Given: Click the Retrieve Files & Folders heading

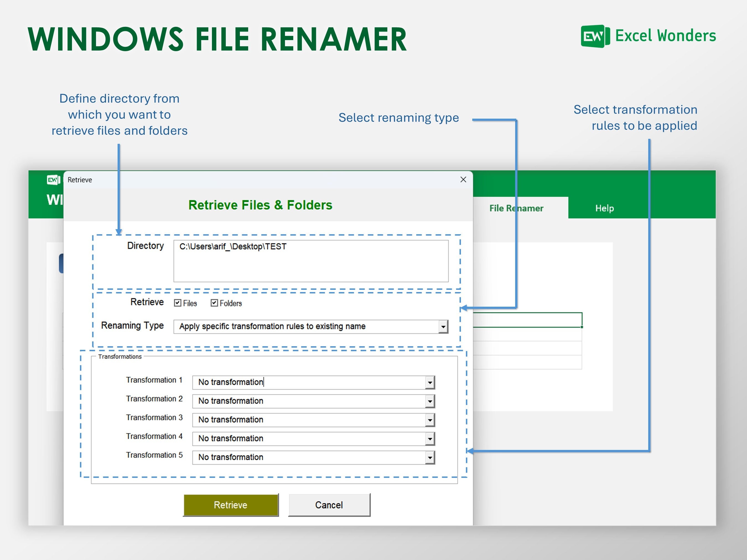Looking at the screenshot, I should (260, 205).
